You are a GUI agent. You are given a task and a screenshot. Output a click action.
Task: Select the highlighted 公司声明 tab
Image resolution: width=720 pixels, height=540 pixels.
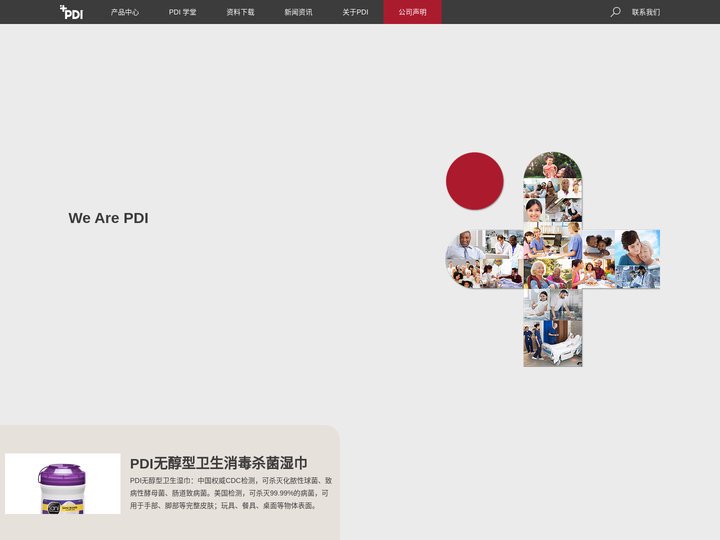coord(412,12)
